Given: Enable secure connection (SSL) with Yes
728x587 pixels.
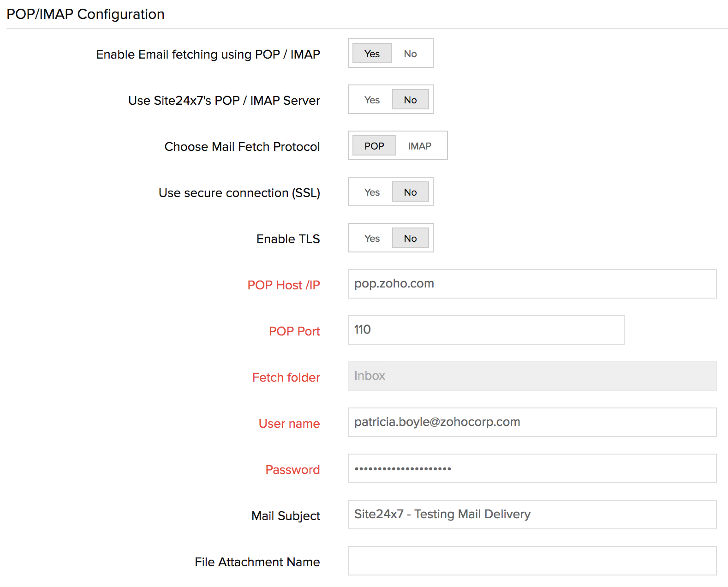Looking at the screenshot, I should pyautogui.click(x=372, y=192).
